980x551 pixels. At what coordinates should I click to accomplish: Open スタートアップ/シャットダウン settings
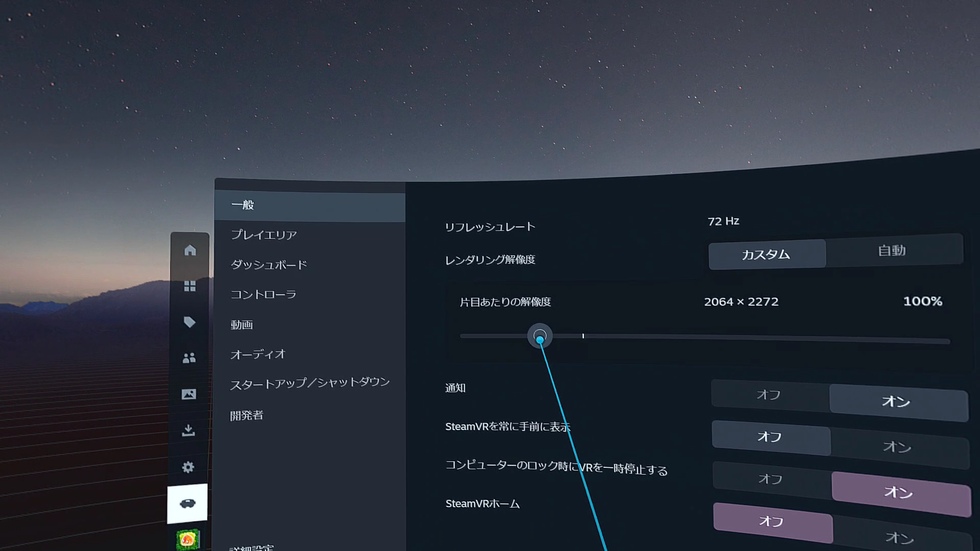309,383
